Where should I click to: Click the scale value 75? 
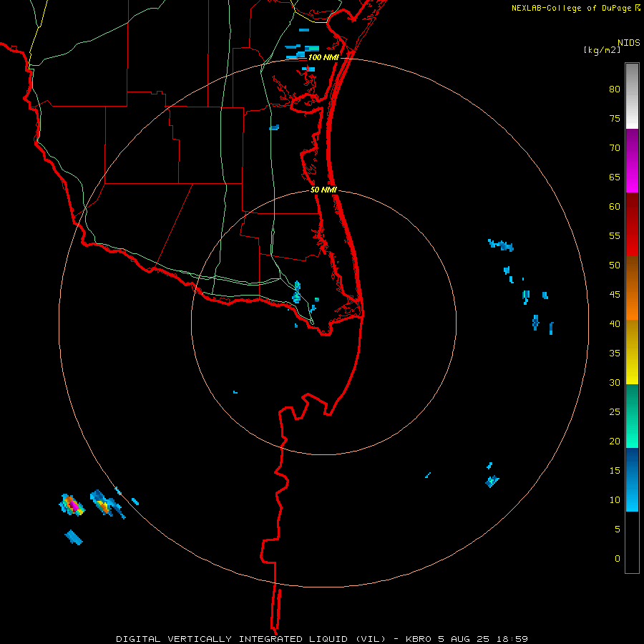[x=615, y=118]
